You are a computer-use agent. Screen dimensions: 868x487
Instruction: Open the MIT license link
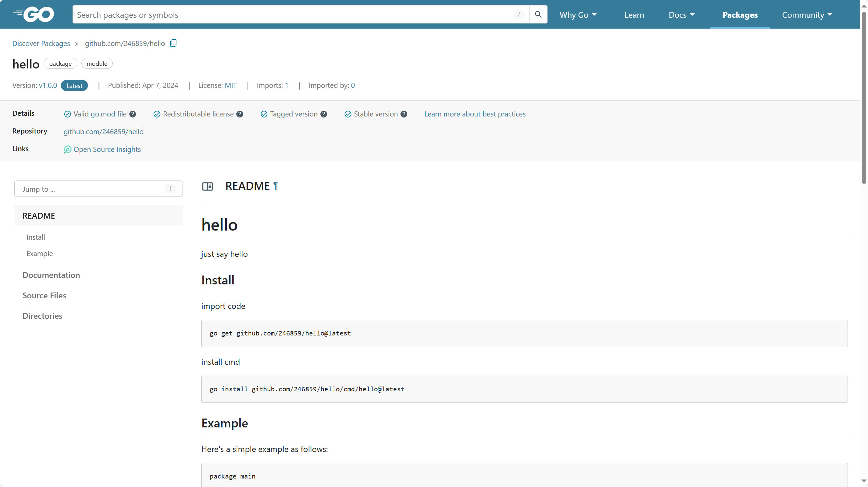(x=231, y=85)
